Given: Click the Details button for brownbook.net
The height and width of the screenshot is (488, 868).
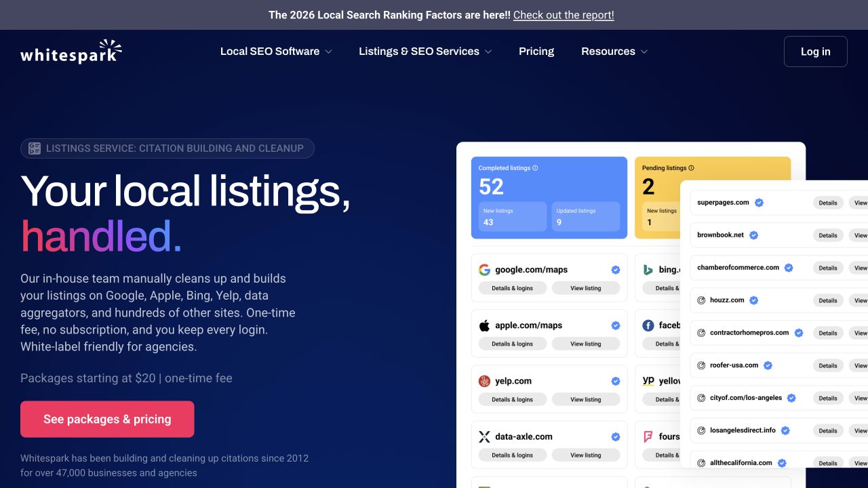Looking at the screenshot, I should pos(827,235).
